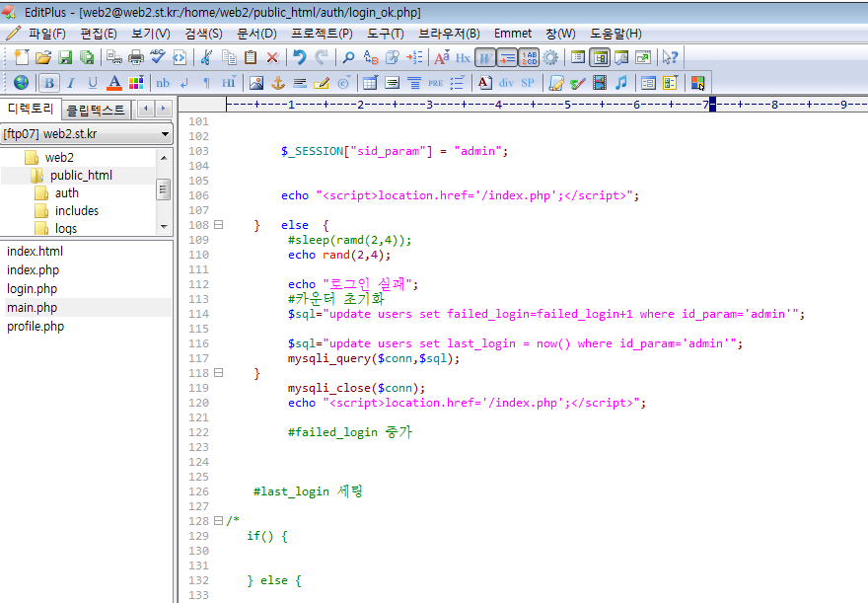
Task: Toggle Bold formatting button
Action: tap(49, 83)
